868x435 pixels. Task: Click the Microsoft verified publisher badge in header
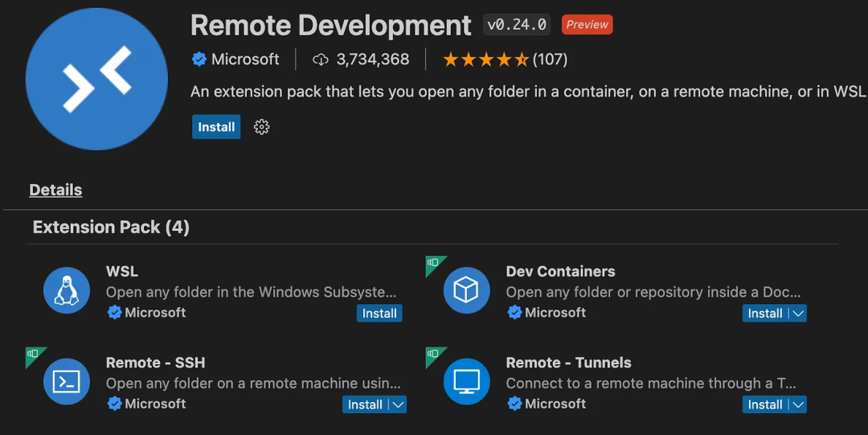click(x=199, y=60)
